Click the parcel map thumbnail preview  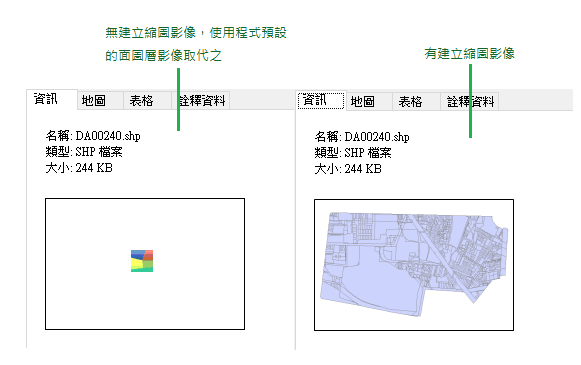point(414,265)
